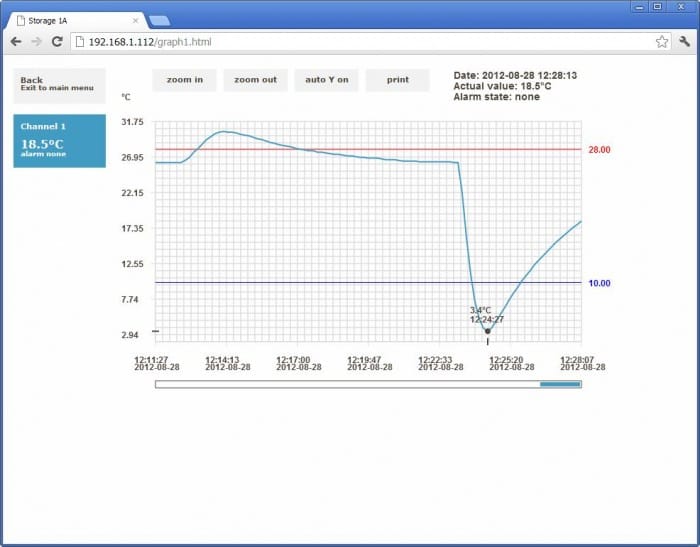Close the Storage 1A tab
This screenshot has width=700, height=547.
click(136, 20)
